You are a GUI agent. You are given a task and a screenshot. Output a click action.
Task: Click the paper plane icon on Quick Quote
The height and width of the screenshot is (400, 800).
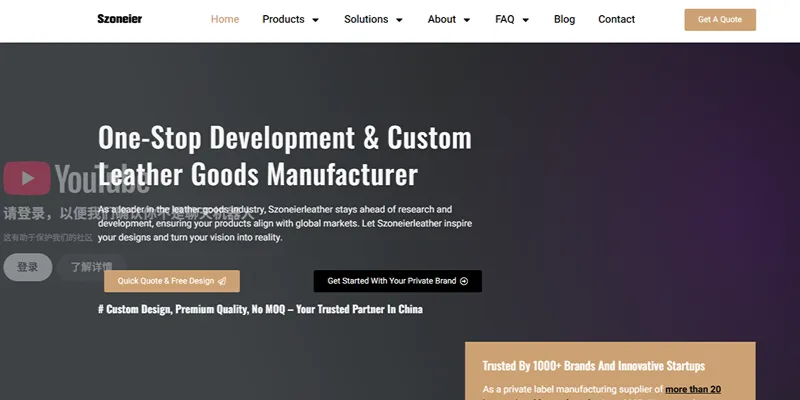click(222, 281)
